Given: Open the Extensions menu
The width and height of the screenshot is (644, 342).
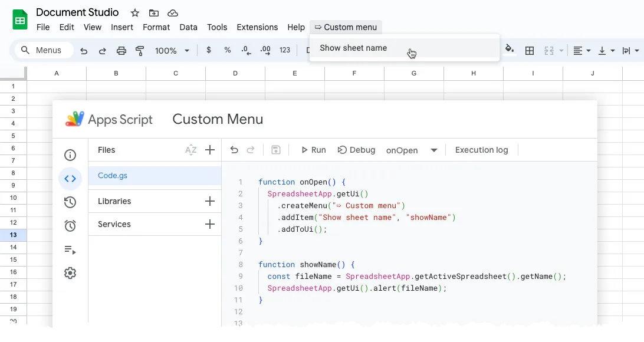Looking at the screenshot, I should (x=257, y=27).
